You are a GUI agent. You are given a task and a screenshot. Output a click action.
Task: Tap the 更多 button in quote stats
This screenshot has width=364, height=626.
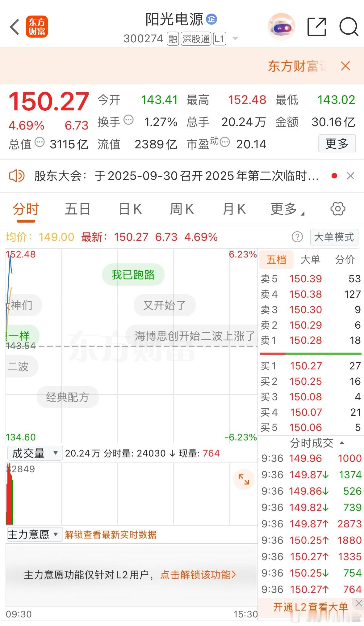pos(337,143)
